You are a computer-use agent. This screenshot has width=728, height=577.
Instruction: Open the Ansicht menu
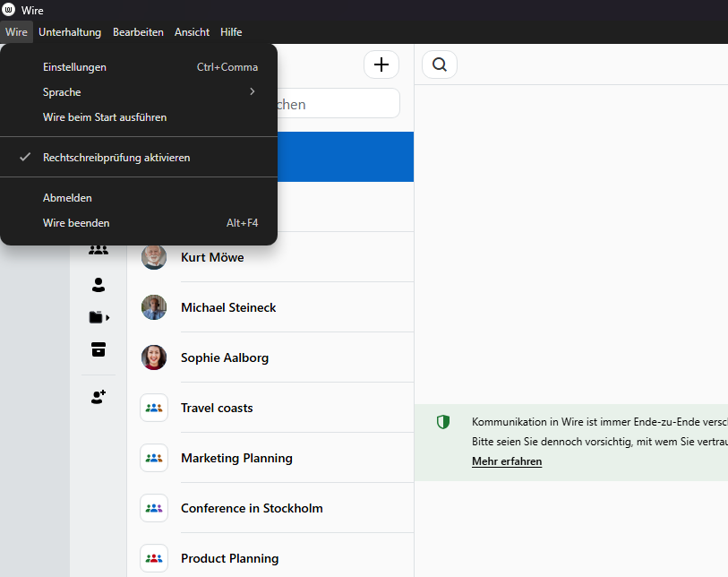pos(192,32)
